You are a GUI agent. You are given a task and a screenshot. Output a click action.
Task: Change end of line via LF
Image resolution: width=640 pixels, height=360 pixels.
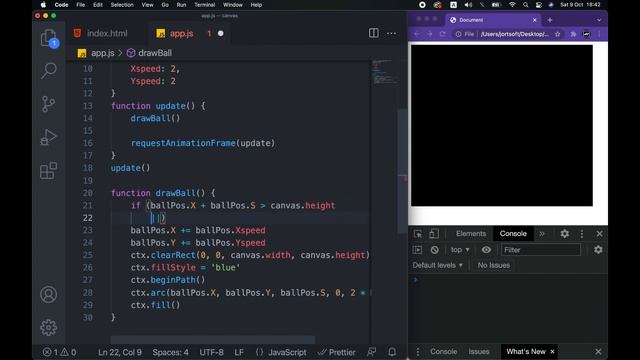pos(239,352)
